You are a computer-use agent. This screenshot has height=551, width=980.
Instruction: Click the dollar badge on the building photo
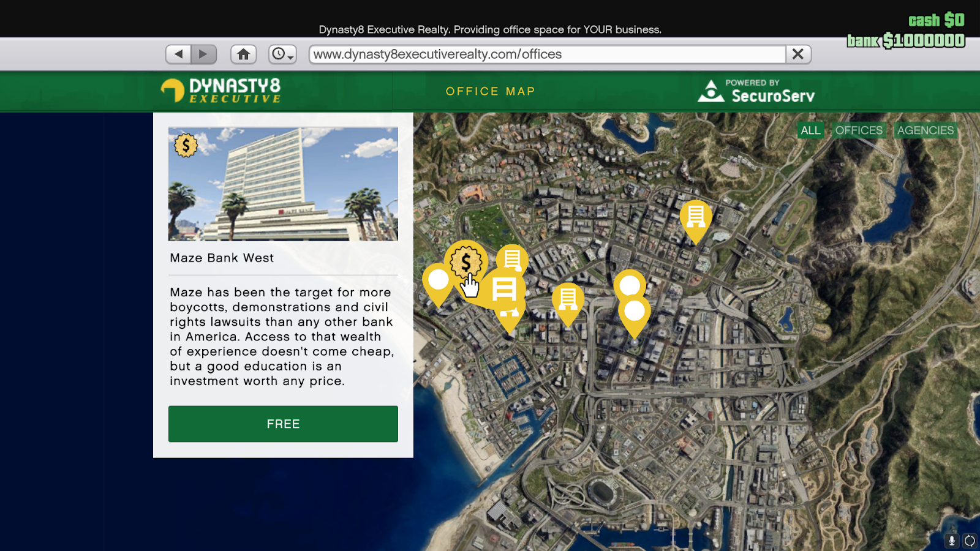click(186, 146)
